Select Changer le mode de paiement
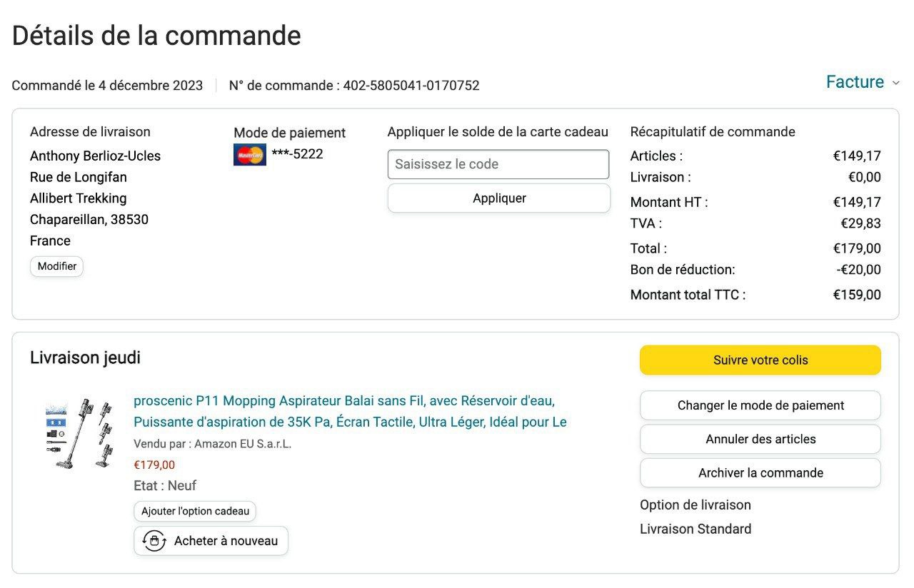914x588 pixels. [x=760, y=405]
